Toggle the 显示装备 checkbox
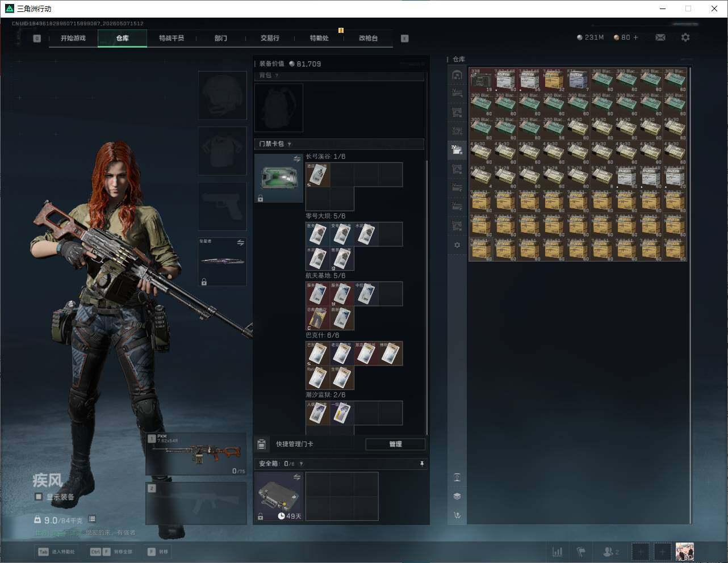This screenshot has height=563, width=728. (39, 497)
